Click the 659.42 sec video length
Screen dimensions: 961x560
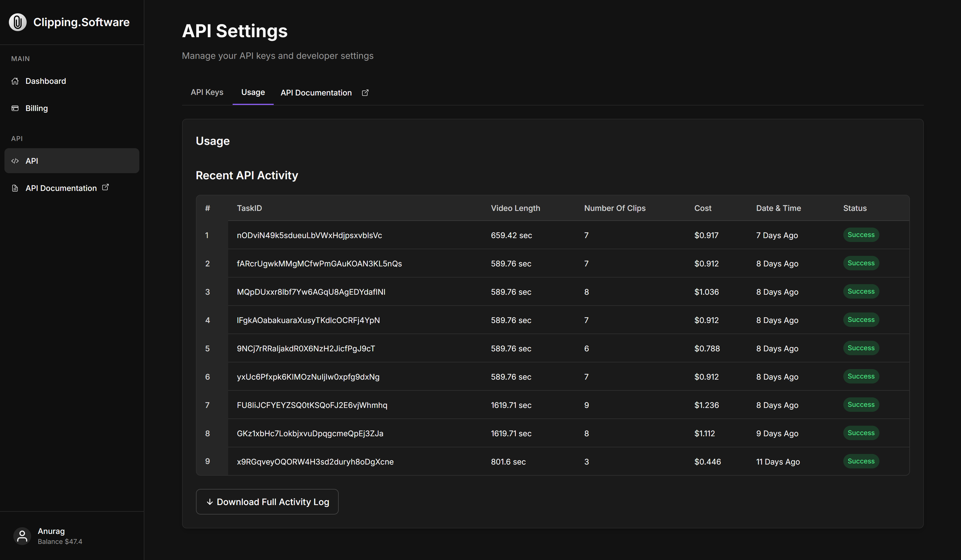tap(511, 235)
